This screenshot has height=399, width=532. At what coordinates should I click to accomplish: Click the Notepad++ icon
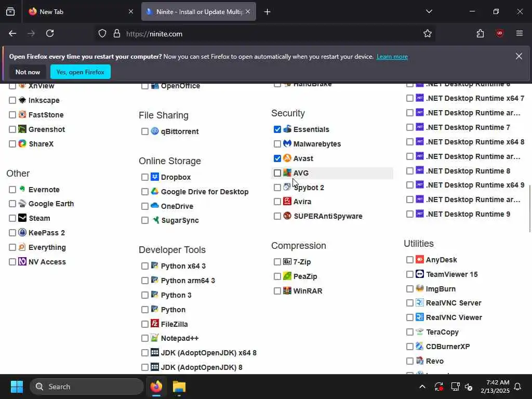click(155, 338)
